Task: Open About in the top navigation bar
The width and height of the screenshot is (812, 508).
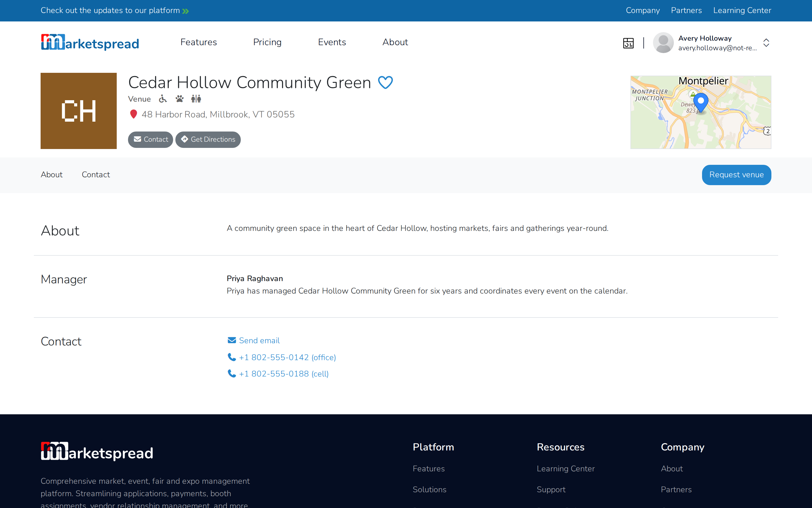Action: 395,42
